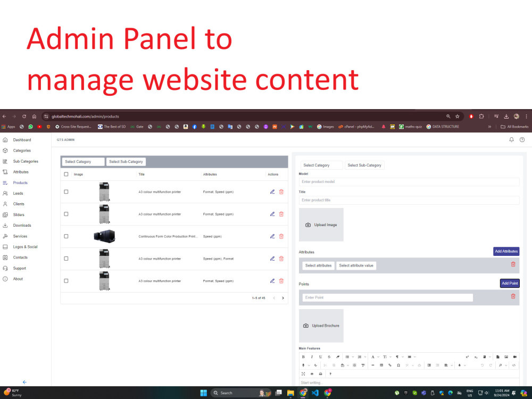Apply subscript in the editor
Viewport: 532px width, 399px height.
(x=476, y=356)
